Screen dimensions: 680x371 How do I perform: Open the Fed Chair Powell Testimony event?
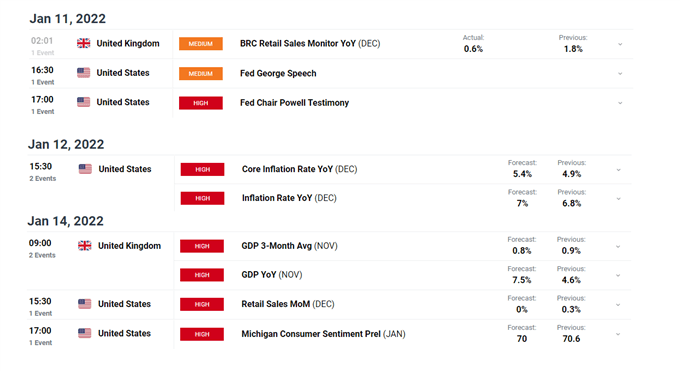tap(294, 103)
